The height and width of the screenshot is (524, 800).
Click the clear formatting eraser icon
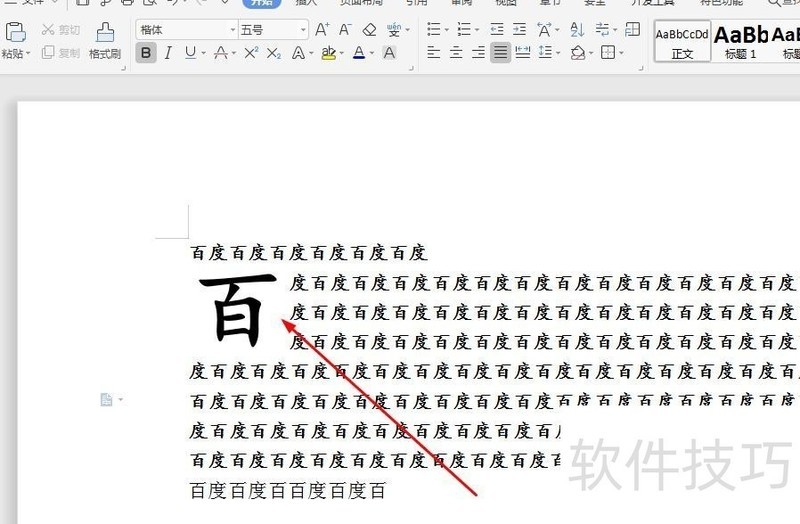(x=369, y=30)
